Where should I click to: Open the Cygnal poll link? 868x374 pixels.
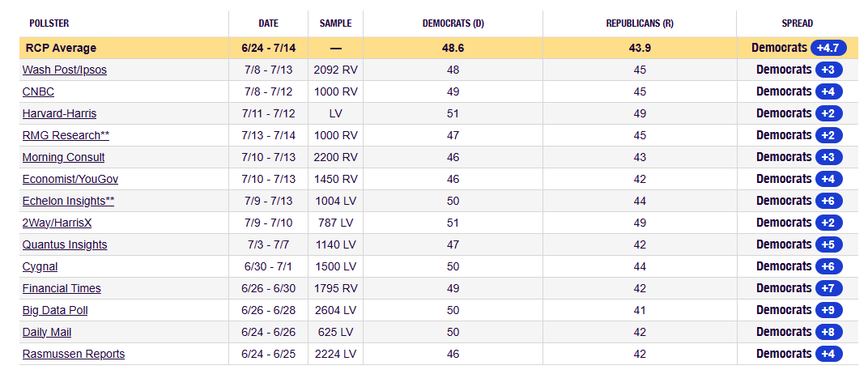tap(40, 266)
